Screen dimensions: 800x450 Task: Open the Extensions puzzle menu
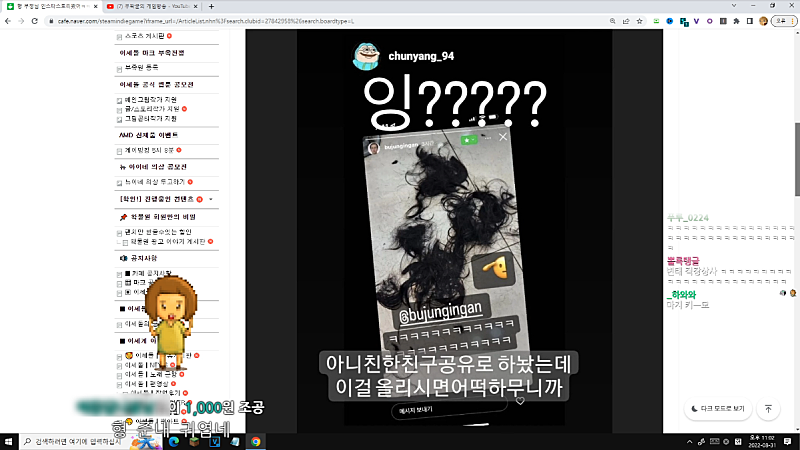(736, 21)
